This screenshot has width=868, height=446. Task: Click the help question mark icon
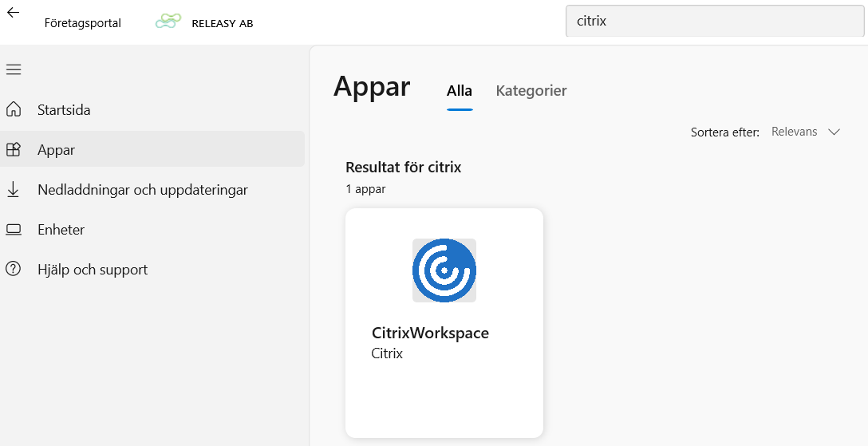[x=14, y=269]
